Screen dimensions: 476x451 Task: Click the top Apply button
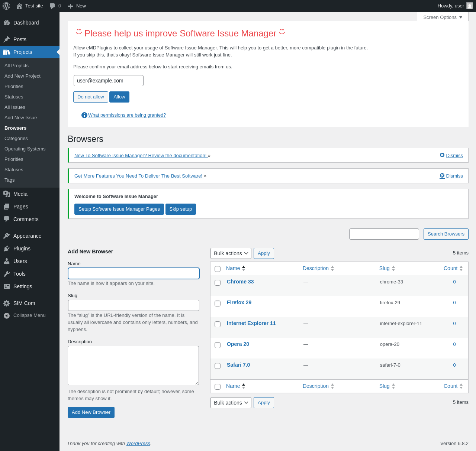tap(264, 253)
